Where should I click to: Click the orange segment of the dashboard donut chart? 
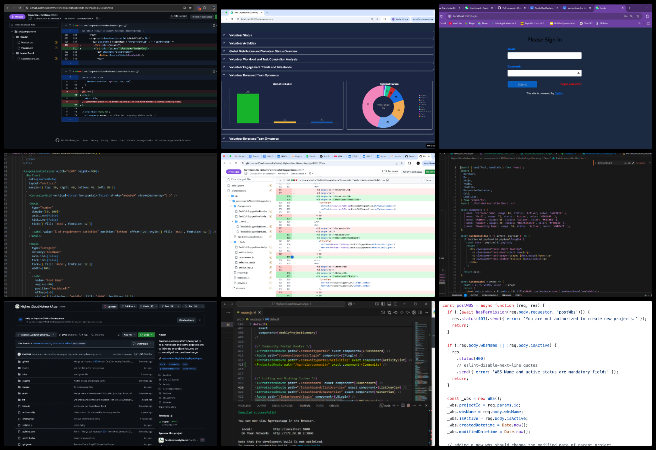[x=399, y=110]
